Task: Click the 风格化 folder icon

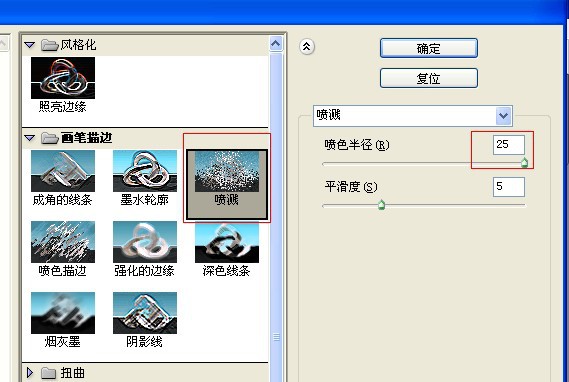Action: [x=50, y=45]
